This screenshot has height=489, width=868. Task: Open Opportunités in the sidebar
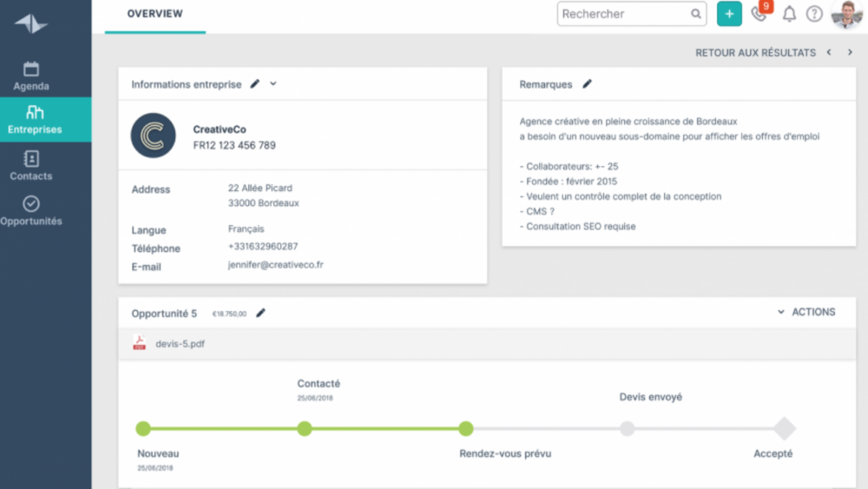(x=31, y=211)
